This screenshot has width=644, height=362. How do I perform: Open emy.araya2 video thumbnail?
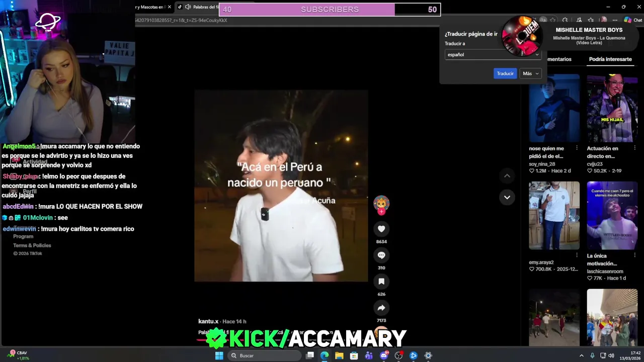point(554,216)
